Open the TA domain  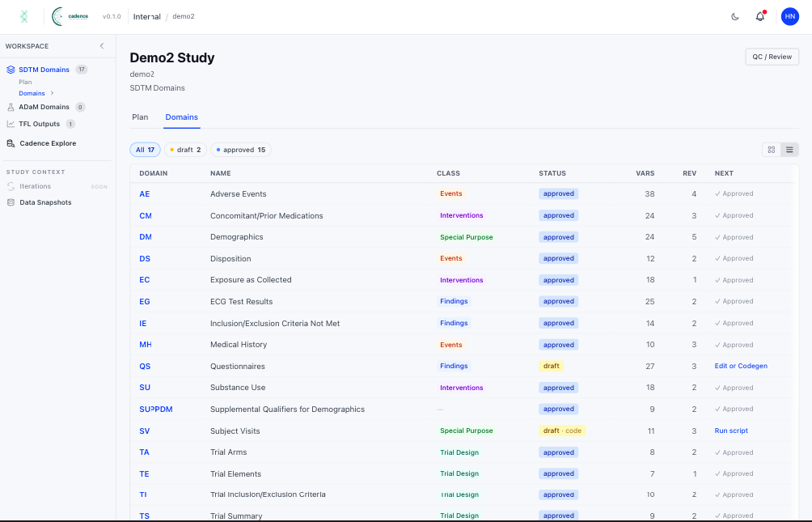(x=145, y=452)
